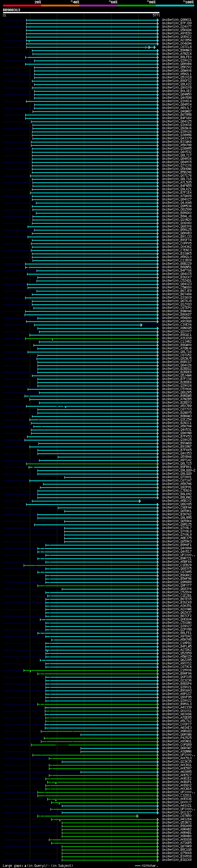
Task: Select the UniRef100_B9FRK1 label
Action: tap(176, 467)
